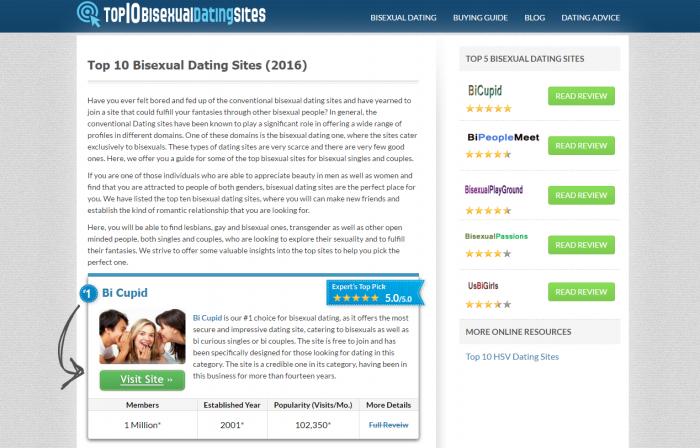Click the Expert's Top Pick ribbon
The image size is (700, 448).
tap(375, 293)
